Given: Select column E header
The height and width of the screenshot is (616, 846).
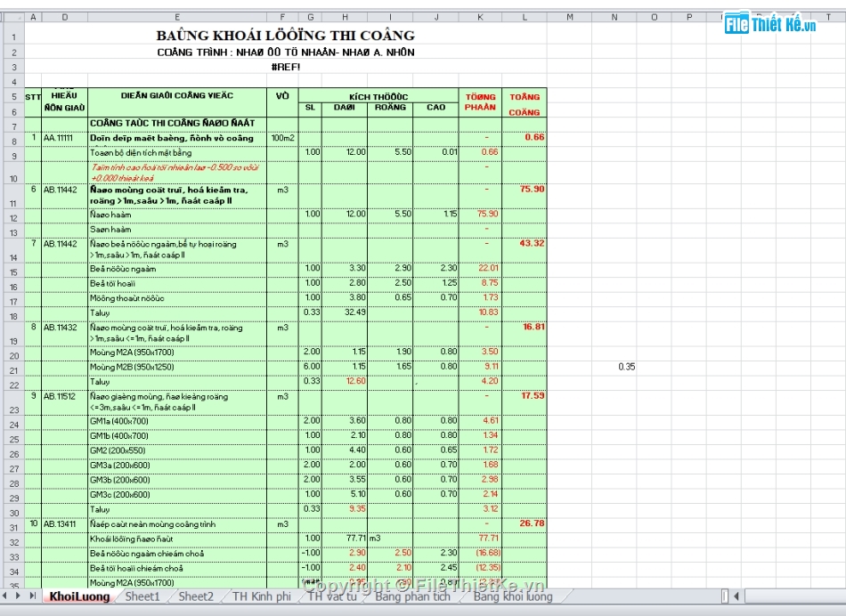Looking at the screenshot, I should coord(177,17).
